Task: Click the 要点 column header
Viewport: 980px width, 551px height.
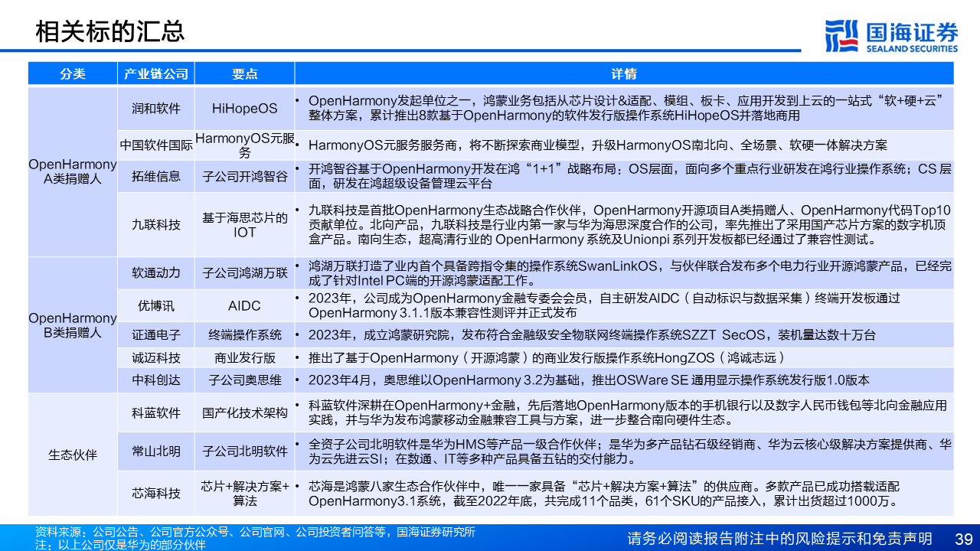Action: click(x=245, y=74)
